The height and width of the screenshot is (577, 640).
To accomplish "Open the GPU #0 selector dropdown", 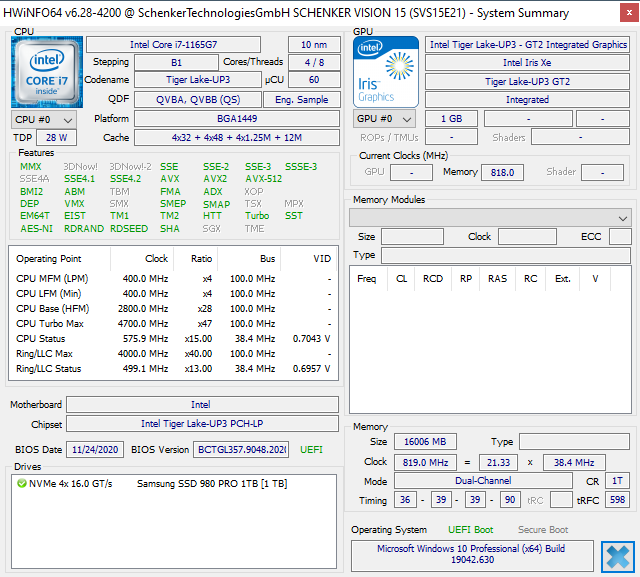I will (x=384, y=119).
